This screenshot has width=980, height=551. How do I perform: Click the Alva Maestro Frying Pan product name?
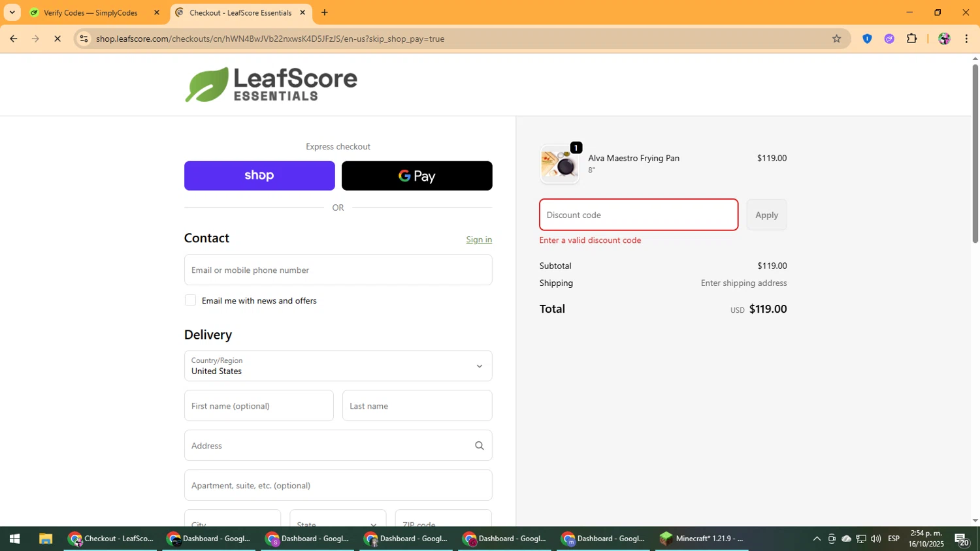pos(634,158)
